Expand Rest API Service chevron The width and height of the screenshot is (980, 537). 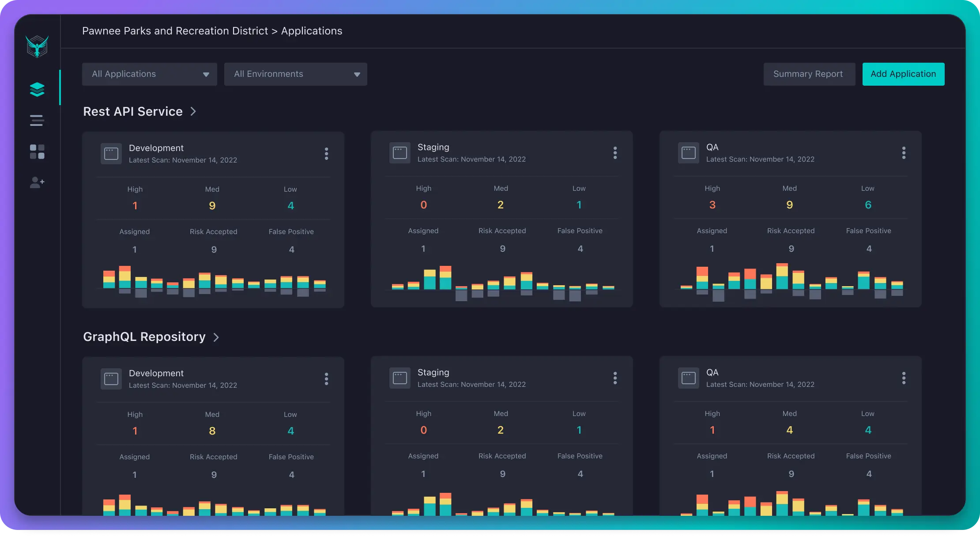pos(193,111)
